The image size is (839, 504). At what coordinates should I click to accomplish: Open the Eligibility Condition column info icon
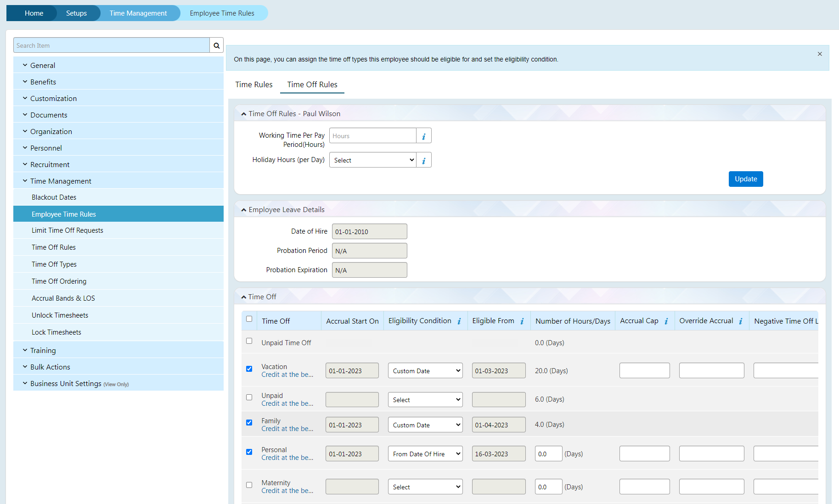click(460, 321)
